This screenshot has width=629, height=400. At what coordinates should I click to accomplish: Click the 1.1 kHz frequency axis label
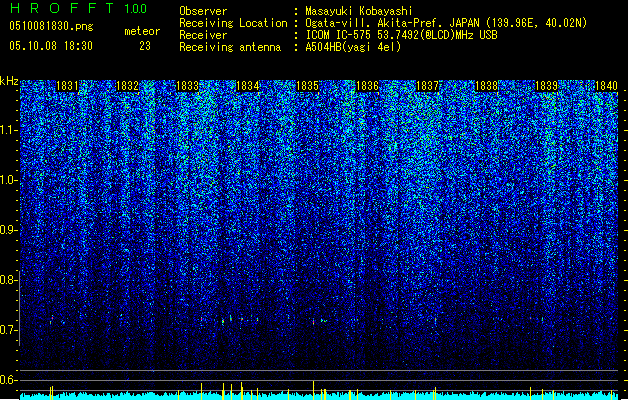click(9, 130)
